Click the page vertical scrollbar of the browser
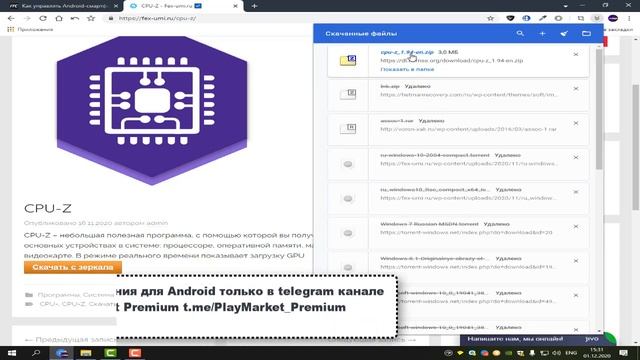640x360 pixels. click(x=636, y=147)
